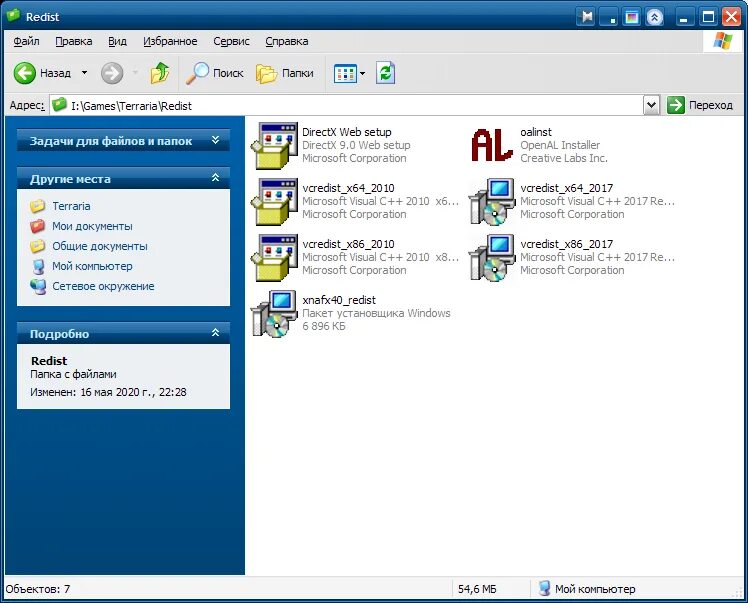Click the DirectX Web setup file name

click(347, 132)
